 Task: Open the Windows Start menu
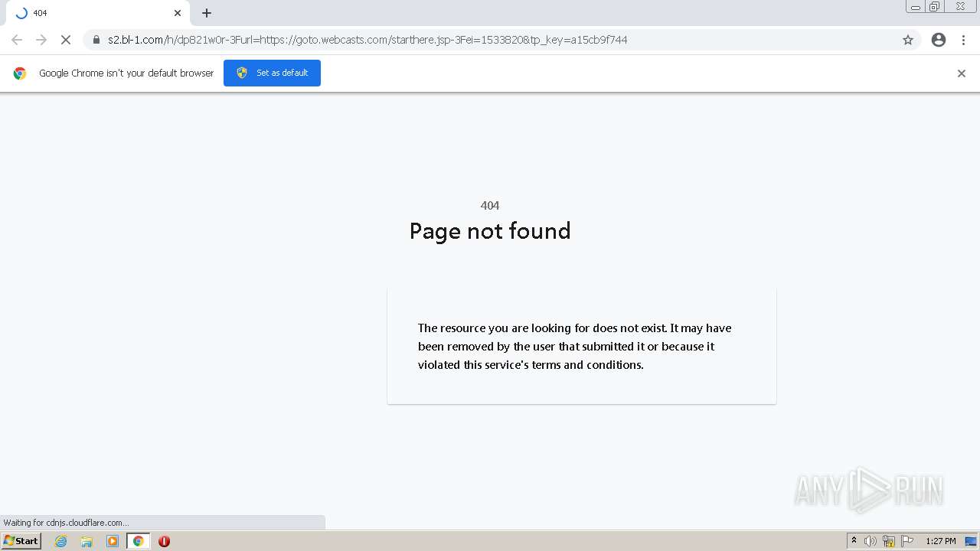[21, 541]
